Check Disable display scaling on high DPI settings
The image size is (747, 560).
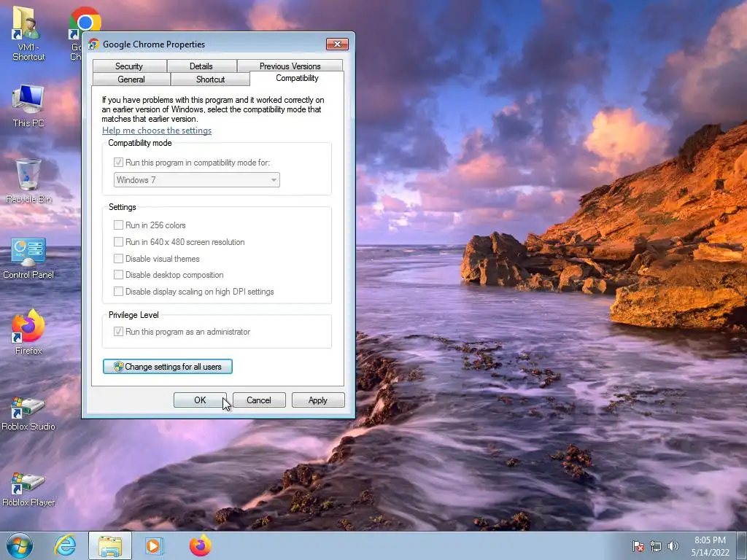pyautogui.click(x=119, y=292)
